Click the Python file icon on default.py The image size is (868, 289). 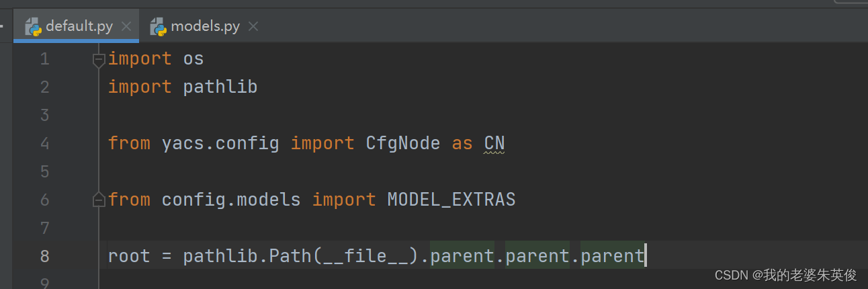34,27
